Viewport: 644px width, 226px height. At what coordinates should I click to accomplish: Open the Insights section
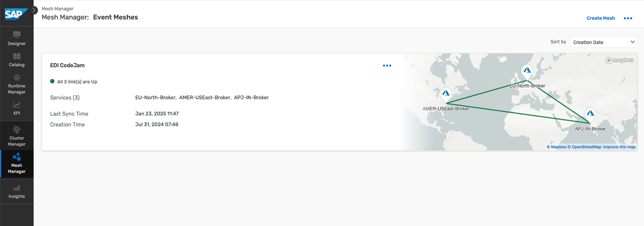(x=17, y=192)
